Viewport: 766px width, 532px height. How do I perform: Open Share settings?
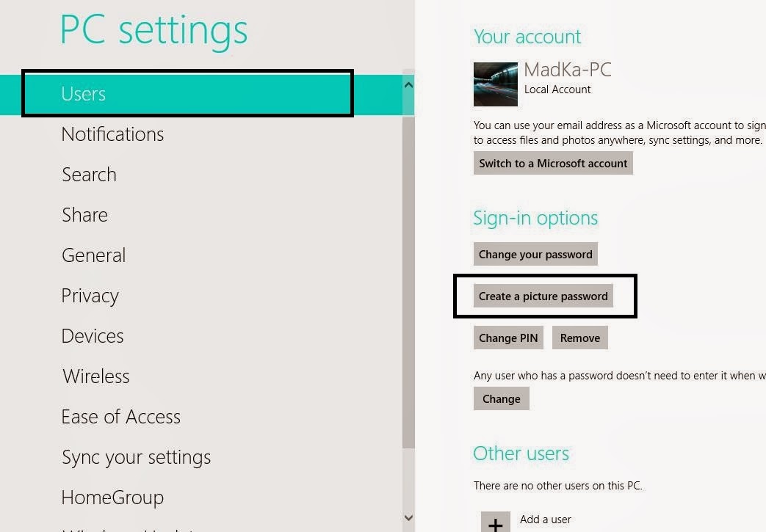pyautogui.click(x=84, y=214)
